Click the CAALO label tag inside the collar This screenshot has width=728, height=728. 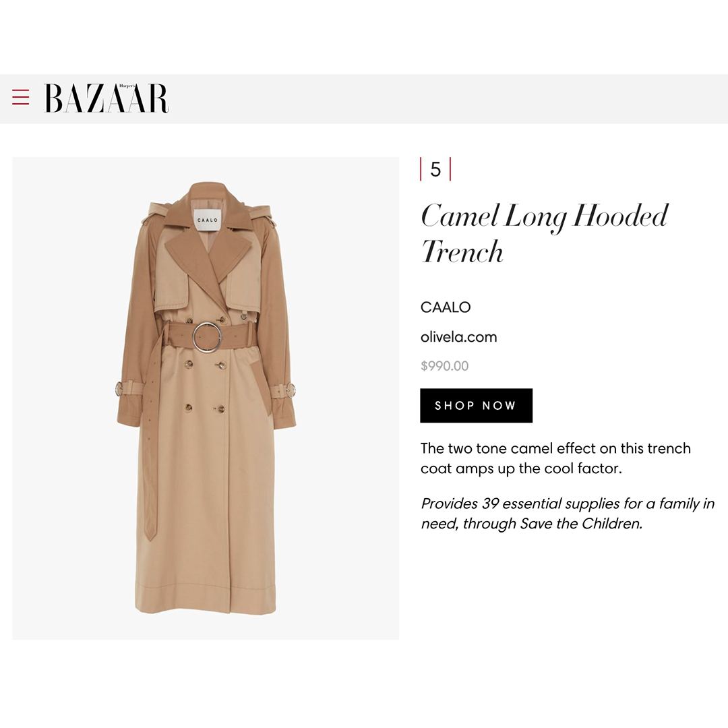coord(207,220)
